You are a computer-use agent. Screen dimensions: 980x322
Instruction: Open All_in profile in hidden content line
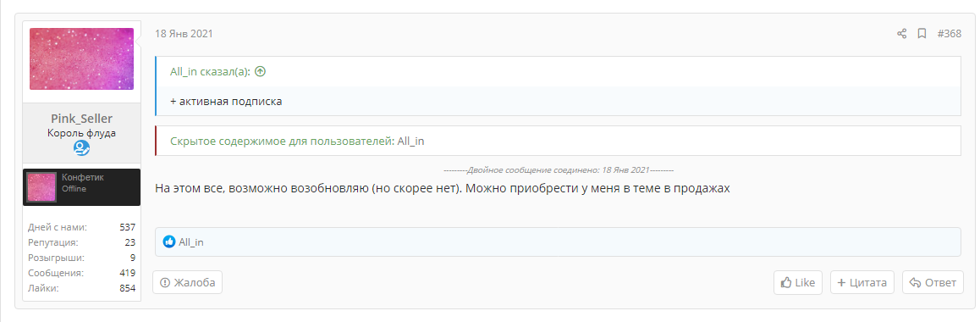tap(410, 142)
